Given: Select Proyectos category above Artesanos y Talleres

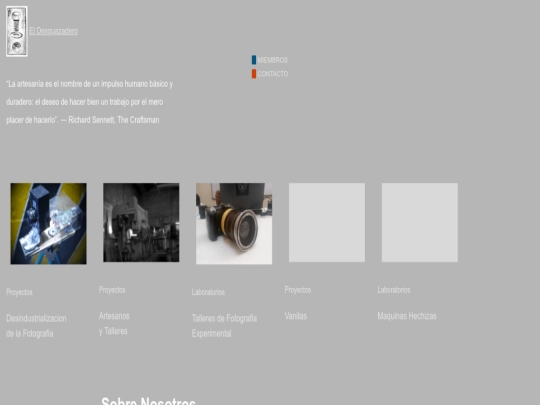Looking at the screenshot, I should [112, 290].
